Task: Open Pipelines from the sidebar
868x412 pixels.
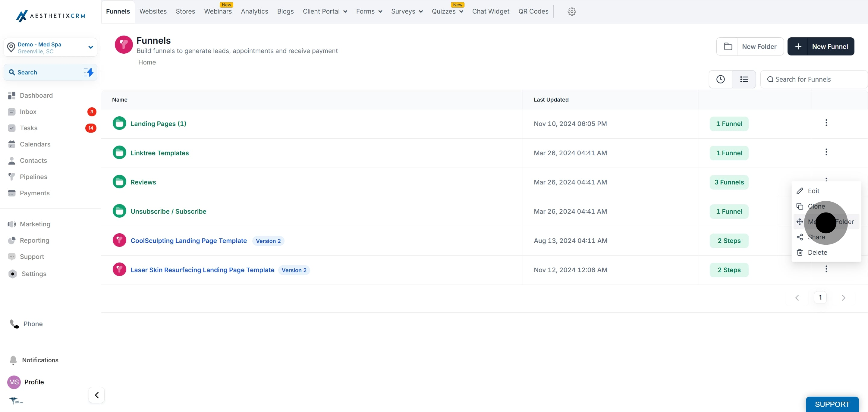Action: pyautogui.click(x=33, y=177)
